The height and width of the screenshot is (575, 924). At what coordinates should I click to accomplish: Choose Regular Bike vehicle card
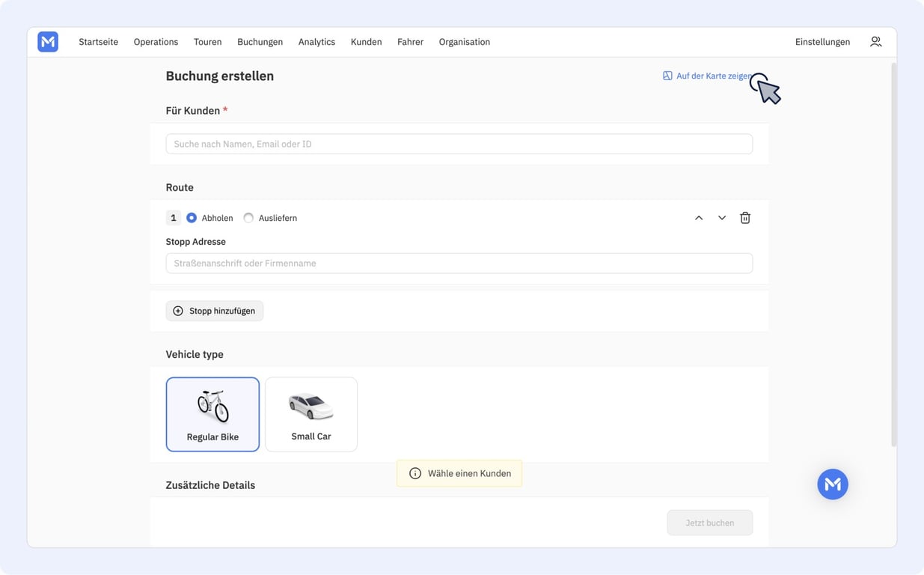tap(212, 414)
